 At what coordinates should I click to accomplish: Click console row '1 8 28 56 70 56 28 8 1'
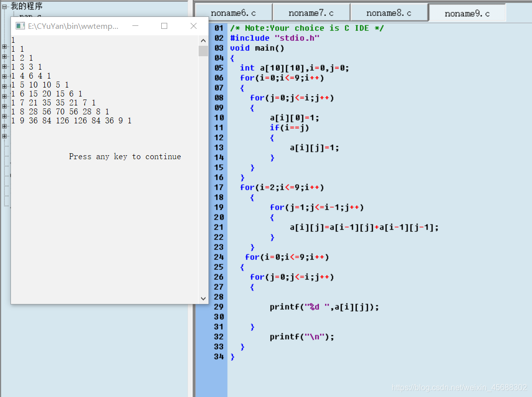[60, 111]
